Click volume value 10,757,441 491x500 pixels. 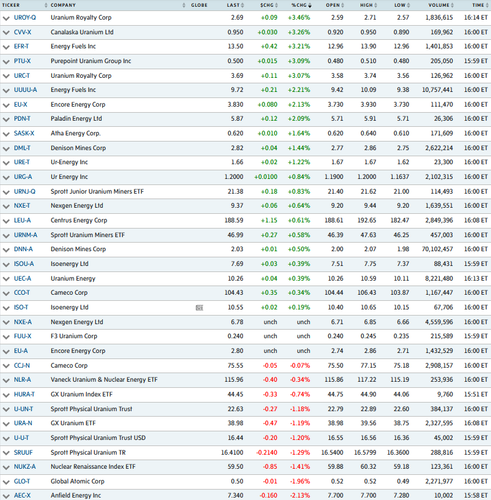437,90
